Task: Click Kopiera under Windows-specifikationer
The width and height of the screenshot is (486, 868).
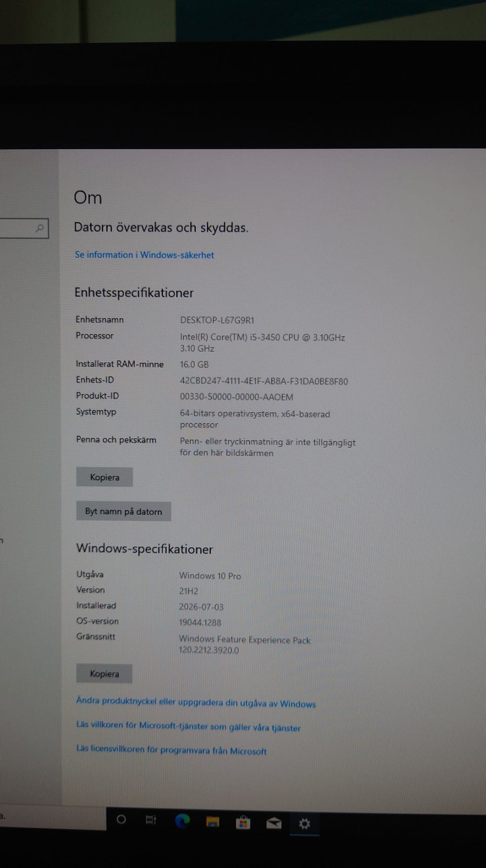Action: click(104, 674)
